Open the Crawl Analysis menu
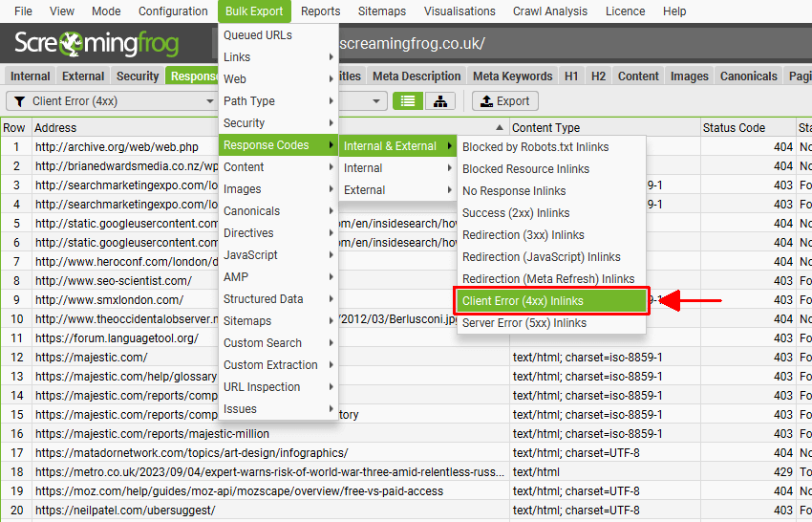Viewport: 812px width, 522px height. coord(550,11)
